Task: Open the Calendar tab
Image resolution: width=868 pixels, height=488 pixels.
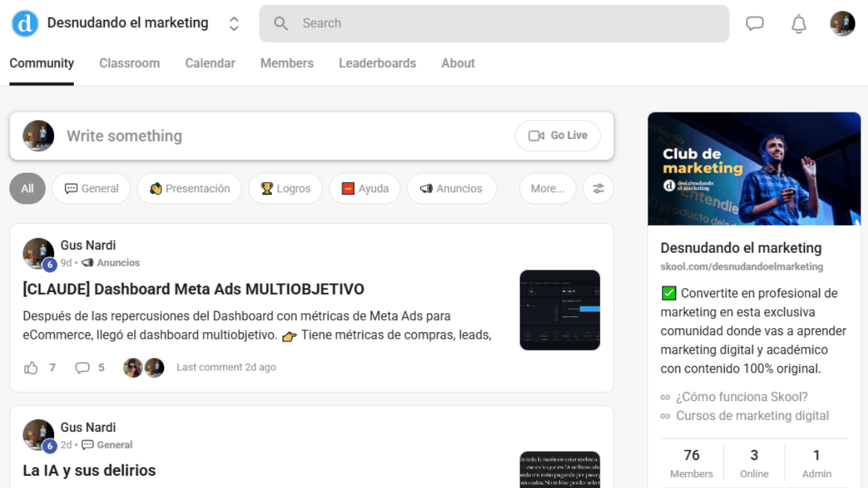Action: click(x=210, y=63)
